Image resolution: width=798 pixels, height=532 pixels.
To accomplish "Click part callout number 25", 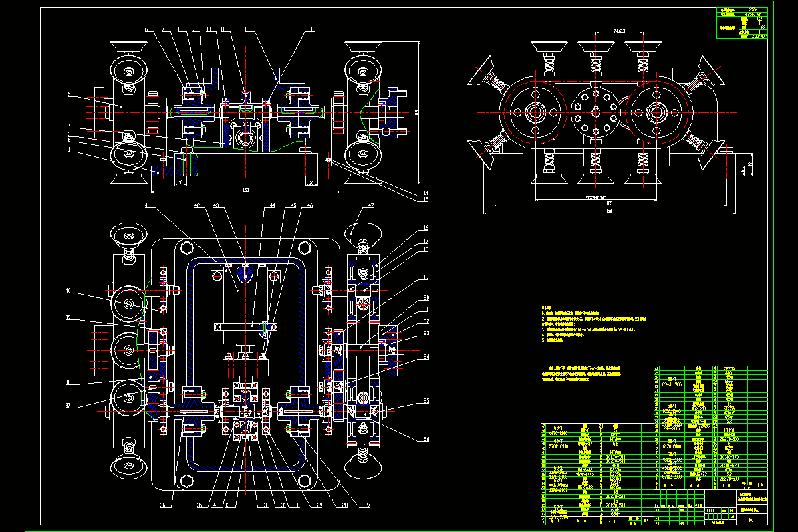I will (426, 401).
